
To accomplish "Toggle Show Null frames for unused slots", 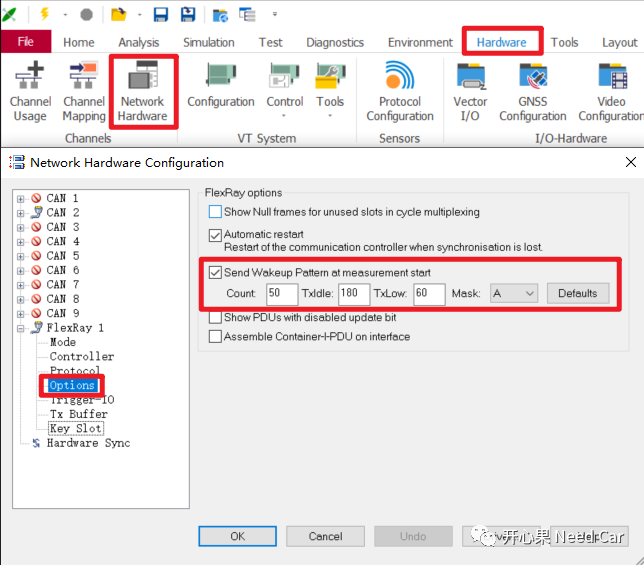I will coord(215,212).
